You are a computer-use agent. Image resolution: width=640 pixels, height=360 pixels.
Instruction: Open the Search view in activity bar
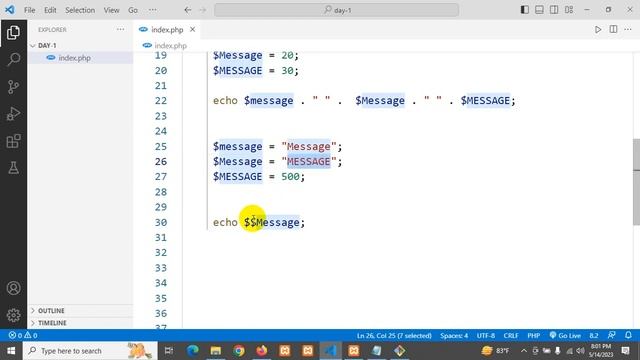(13, 60)
